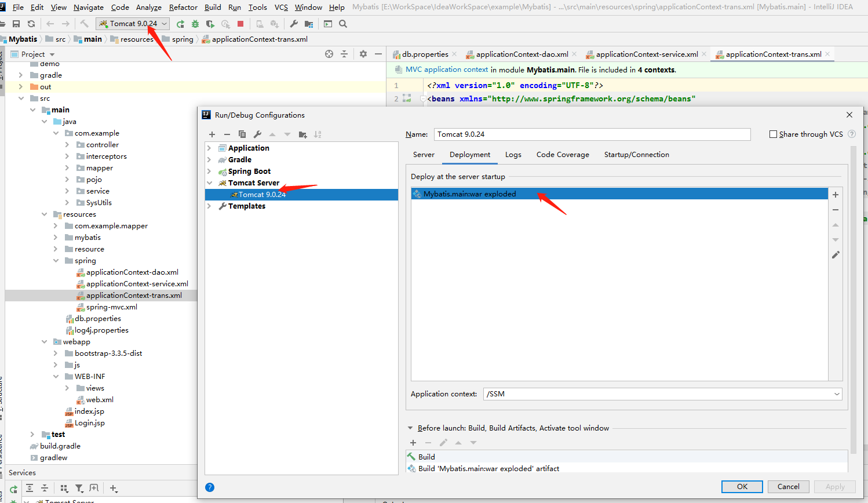Screen dimensions: 868x503
Task: Switch to the Code Coverage tab
Action: [x=563, y=155]
